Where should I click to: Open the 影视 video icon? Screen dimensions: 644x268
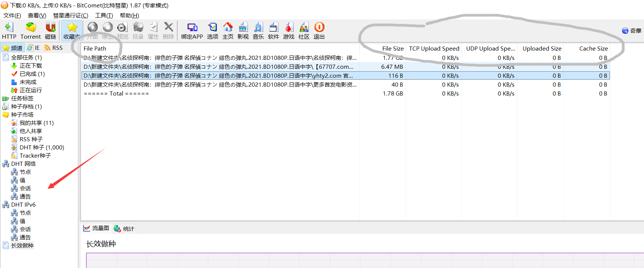pos(243,30)
